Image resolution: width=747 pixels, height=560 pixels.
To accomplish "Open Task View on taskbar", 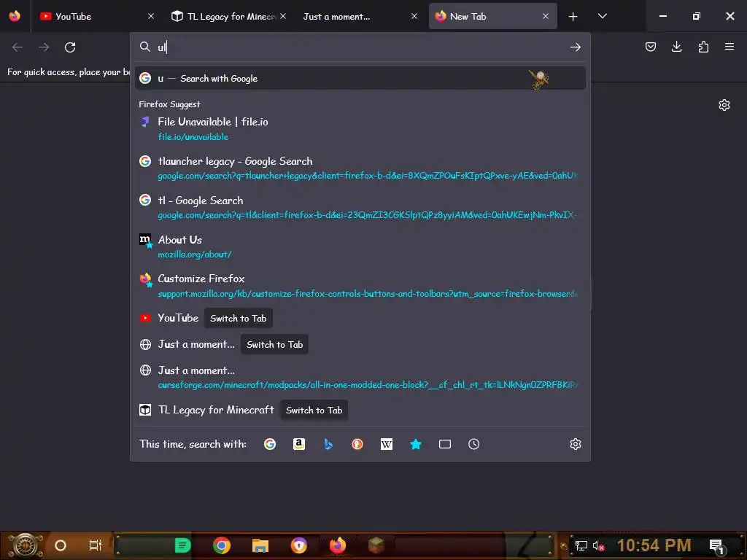I will point(96,545).
